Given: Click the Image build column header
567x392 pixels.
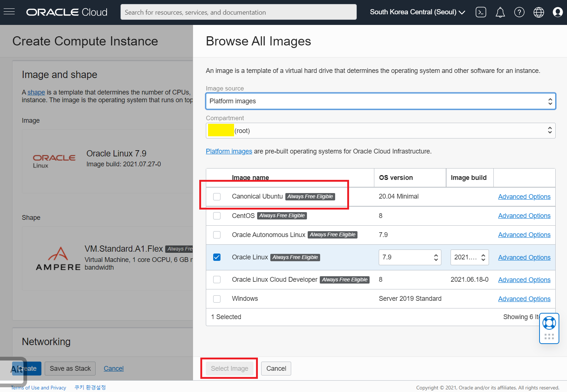Looking at the screenshot, I should pos(468,178).
